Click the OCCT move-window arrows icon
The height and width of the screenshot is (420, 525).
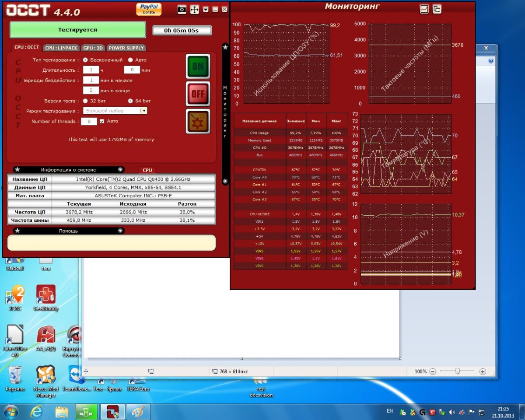click(195, 9)
